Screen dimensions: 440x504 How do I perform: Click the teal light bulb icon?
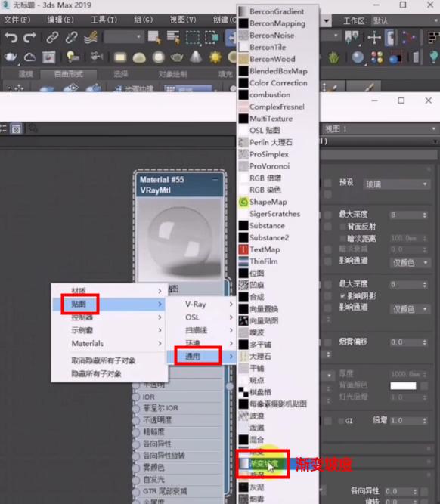(x=434, y=57)
